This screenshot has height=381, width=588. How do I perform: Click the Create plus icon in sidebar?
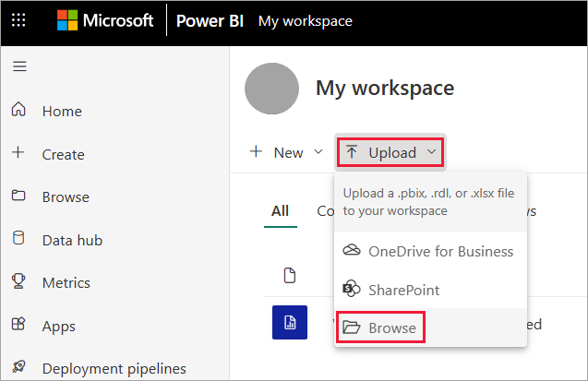(x=18, y=152)
